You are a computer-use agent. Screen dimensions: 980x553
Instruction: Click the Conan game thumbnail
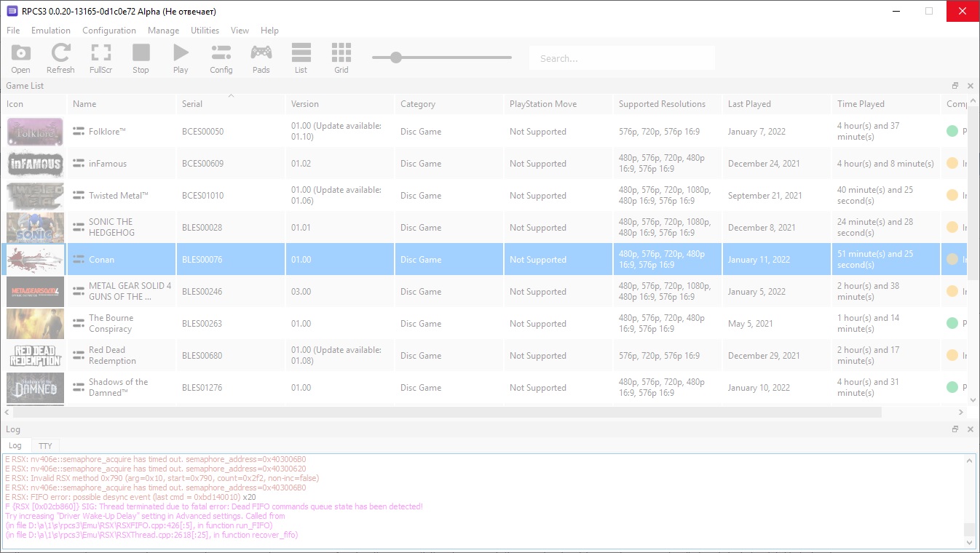pos(35,260)
